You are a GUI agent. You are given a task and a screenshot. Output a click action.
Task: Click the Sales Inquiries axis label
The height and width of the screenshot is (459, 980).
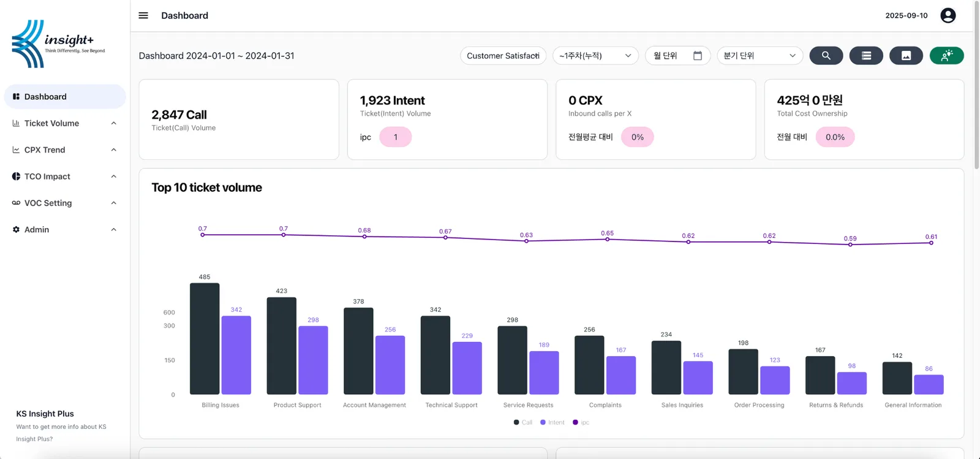pyautogui.click(x=682, y=405)
